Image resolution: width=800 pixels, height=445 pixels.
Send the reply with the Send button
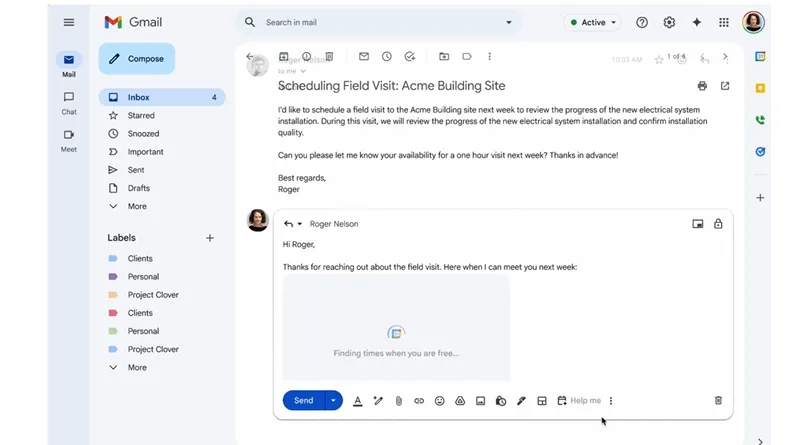(x=303, y=401)
